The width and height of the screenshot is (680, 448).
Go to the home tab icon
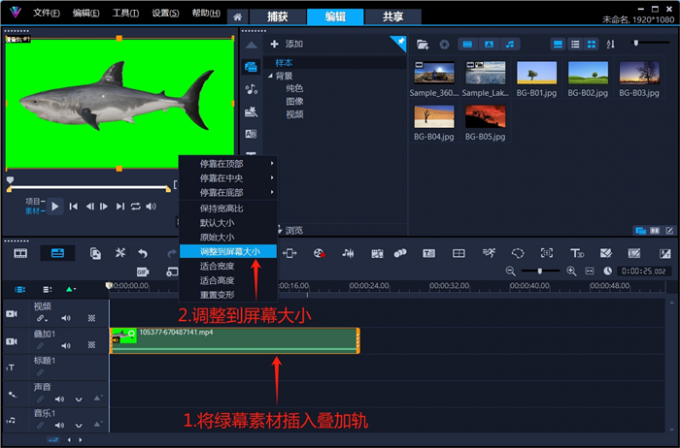tap(237, 17)
